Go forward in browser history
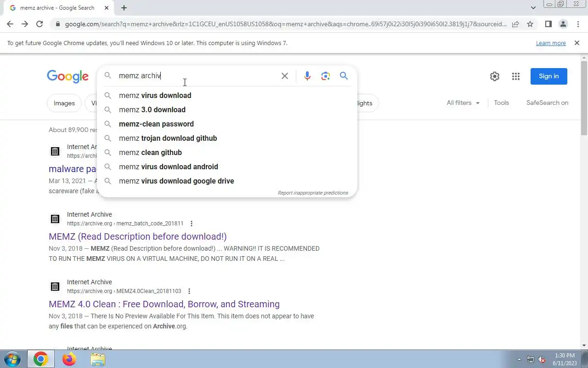 (x=25, y=24)
